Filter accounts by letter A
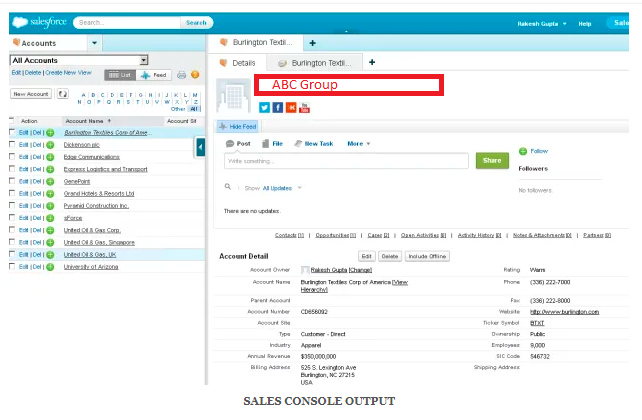Viewport: 642px width, 420px height. coord(84,95)
